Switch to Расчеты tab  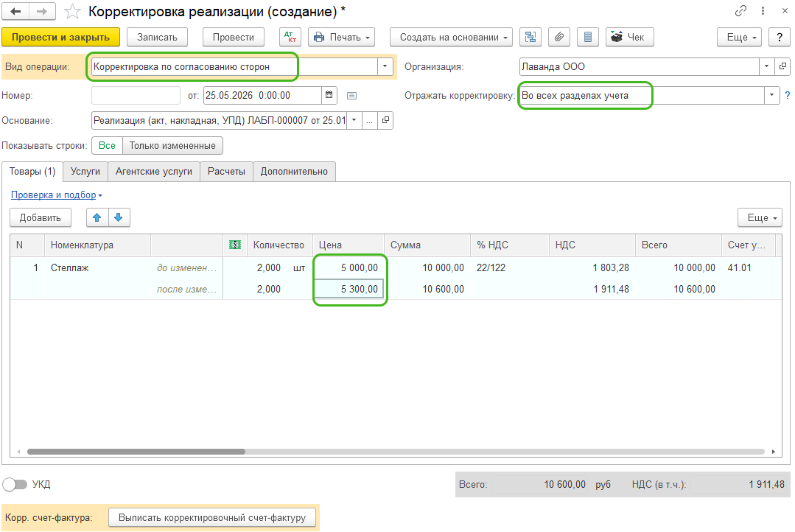[x=226, y=172]
